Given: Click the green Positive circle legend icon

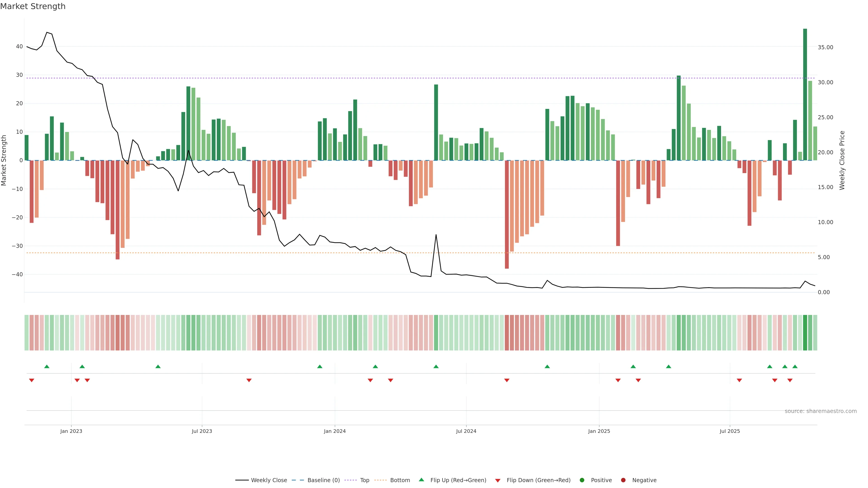Looking at the screenshot, I should pos(582,480).
